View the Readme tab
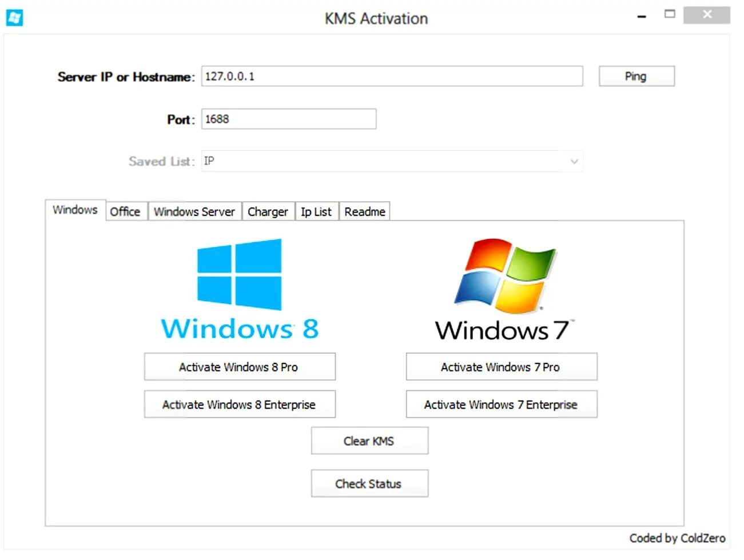This screenshot has height=560, width=744. (365, 211)
